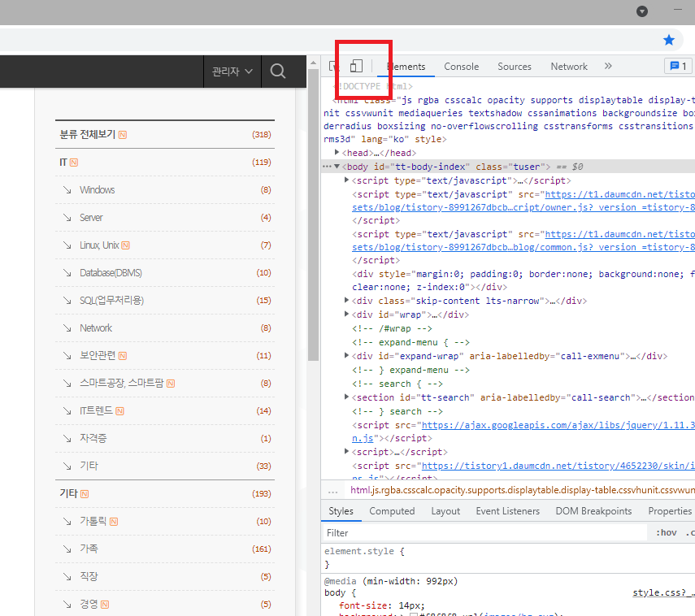Select the html.js.rgba breadcrumb path
Viewport: 695px width, 616px height.
522,490
